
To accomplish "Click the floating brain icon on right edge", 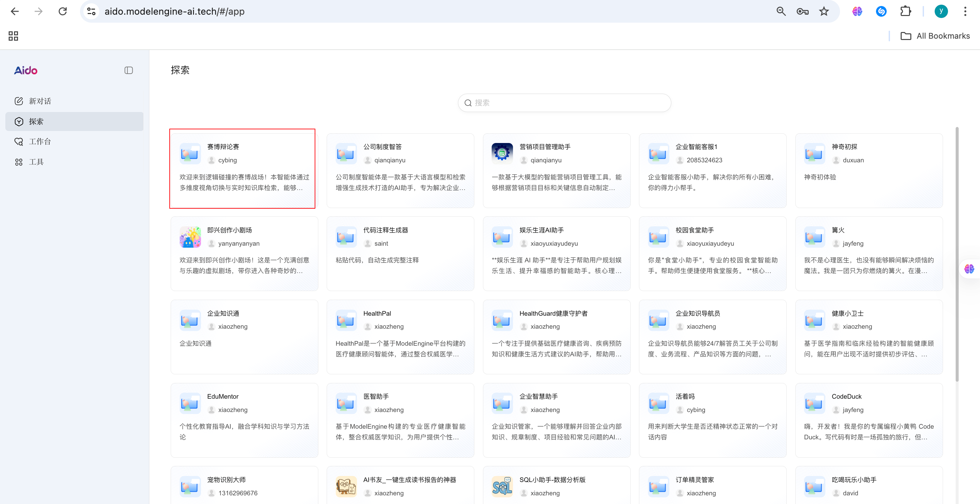I will click(x=969, y=270).
